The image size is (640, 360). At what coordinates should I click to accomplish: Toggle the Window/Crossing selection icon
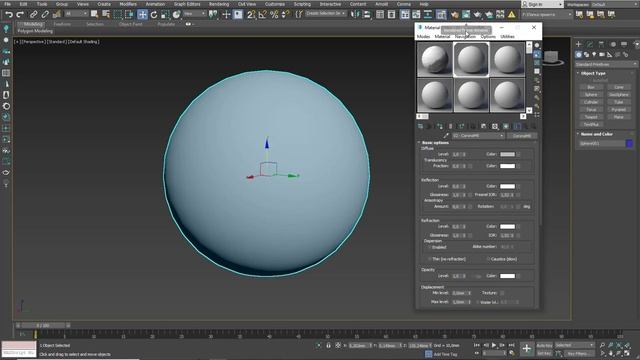(129, 15)
